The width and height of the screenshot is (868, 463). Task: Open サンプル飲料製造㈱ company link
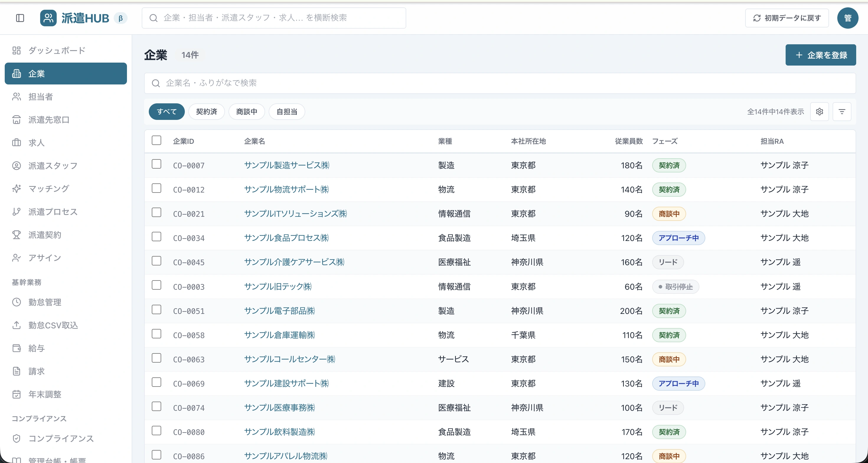279,432
